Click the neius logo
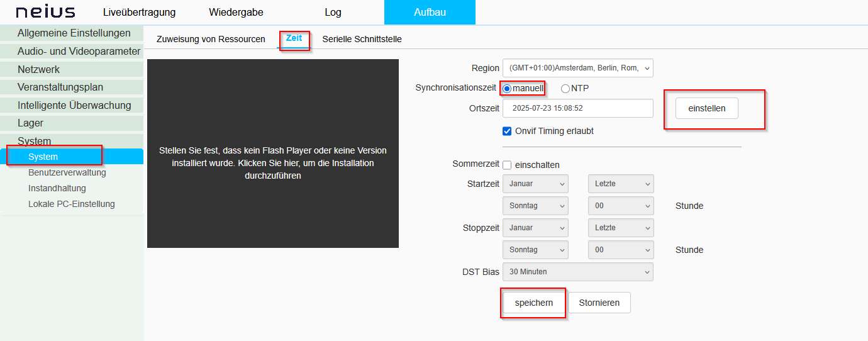Screen dimensions: 868x341 pyautogui.click(x=45, y=13)
